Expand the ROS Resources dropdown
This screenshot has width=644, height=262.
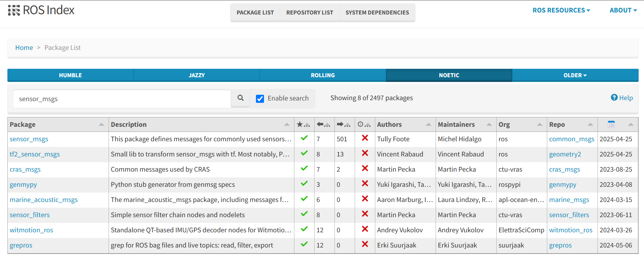point(561,10)
